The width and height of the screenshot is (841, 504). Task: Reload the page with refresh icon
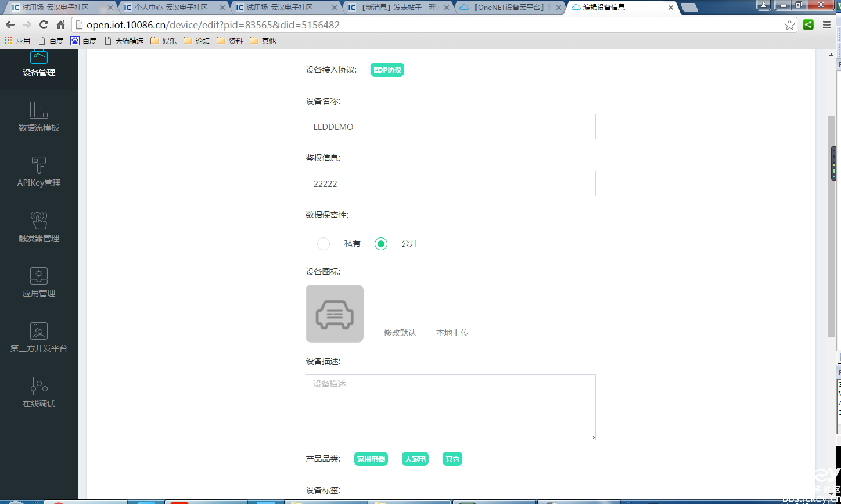pos(44,25)
